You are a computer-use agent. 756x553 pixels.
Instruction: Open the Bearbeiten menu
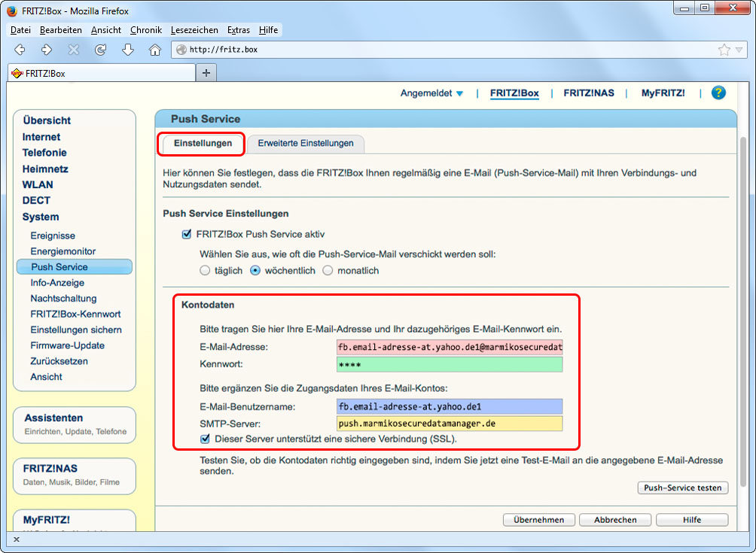61,30
